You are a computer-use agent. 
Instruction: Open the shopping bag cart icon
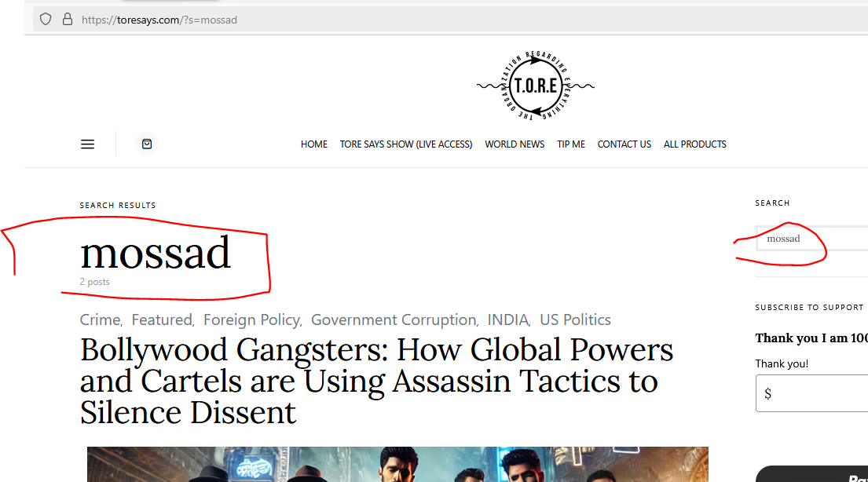coord(147,144)
